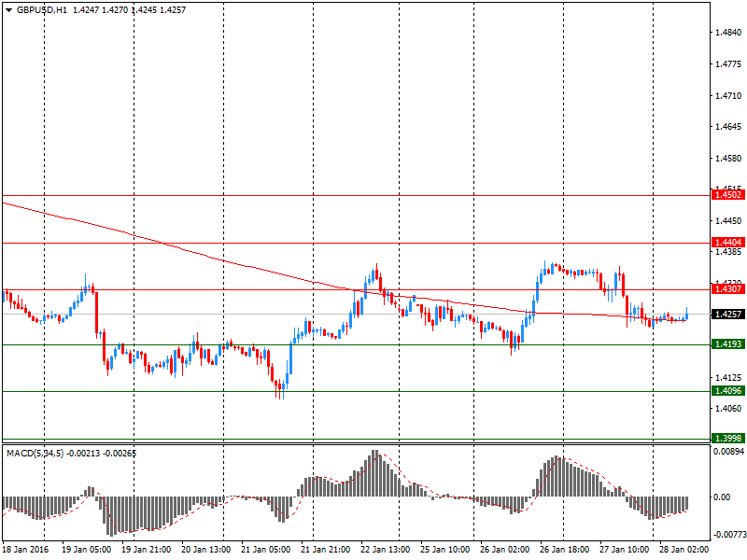The image size is (747, 560).
Task: Select the red 1.4404 resistance level label
Action: pos(728,243)
